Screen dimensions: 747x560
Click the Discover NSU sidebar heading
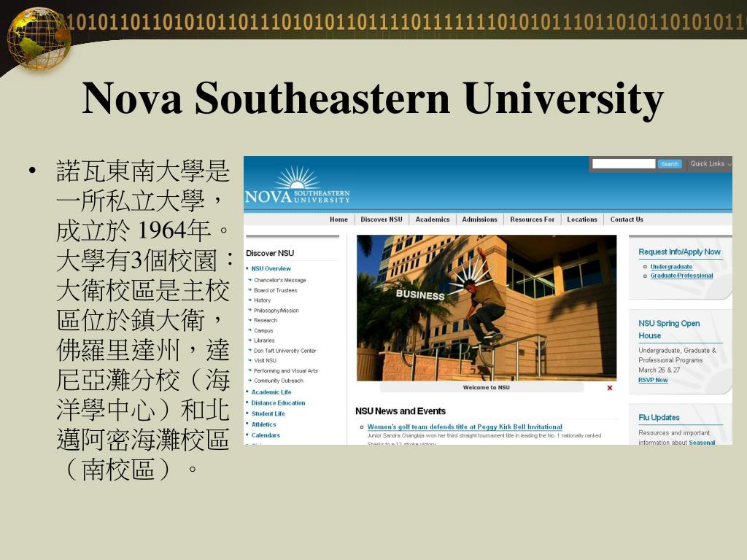pyautogui.click(x=270, y=253)
